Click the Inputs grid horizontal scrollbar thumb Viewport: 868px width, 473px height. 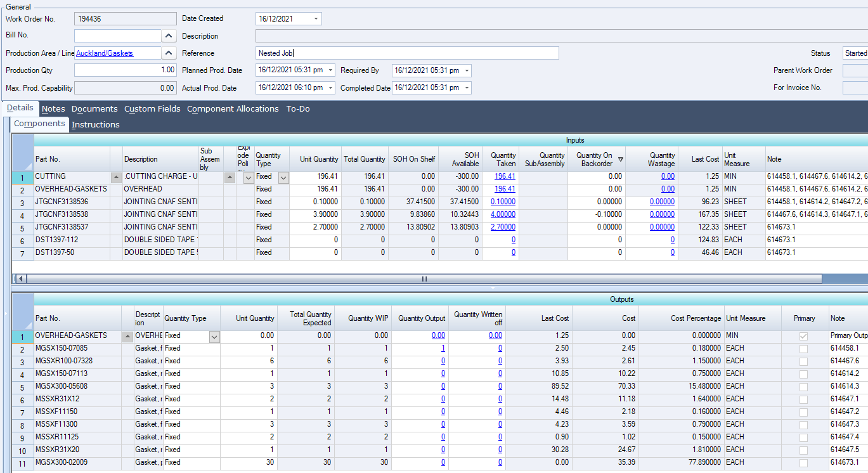click(424, 279)
